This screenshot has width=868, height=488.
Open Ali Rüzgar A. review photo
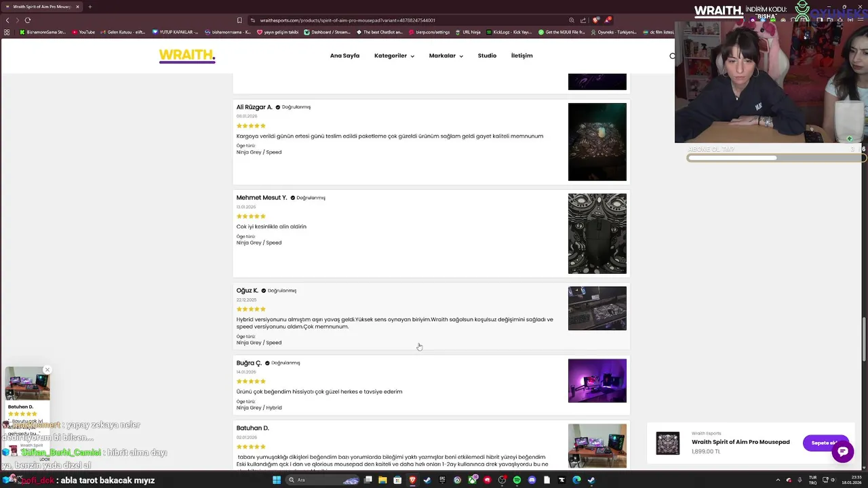click(597, 142)
